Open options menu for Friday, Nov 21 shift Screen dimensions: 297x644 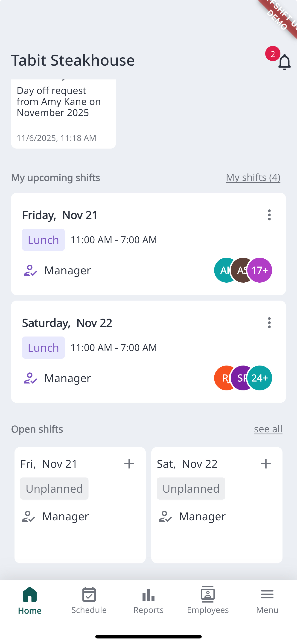click(x=269, y=215)
